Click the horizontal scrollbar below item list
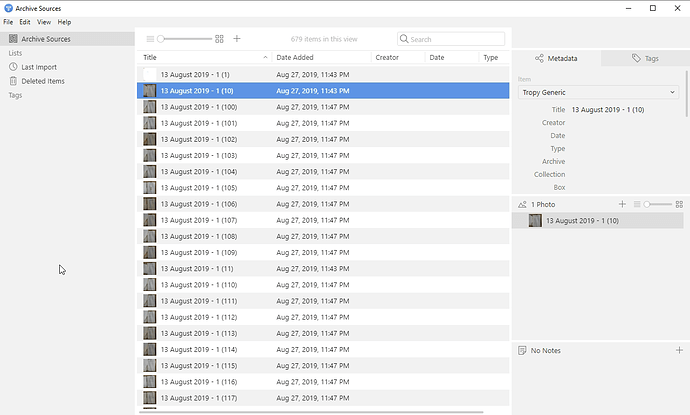This screenshot has width=690, height=415. pos(311,412)
